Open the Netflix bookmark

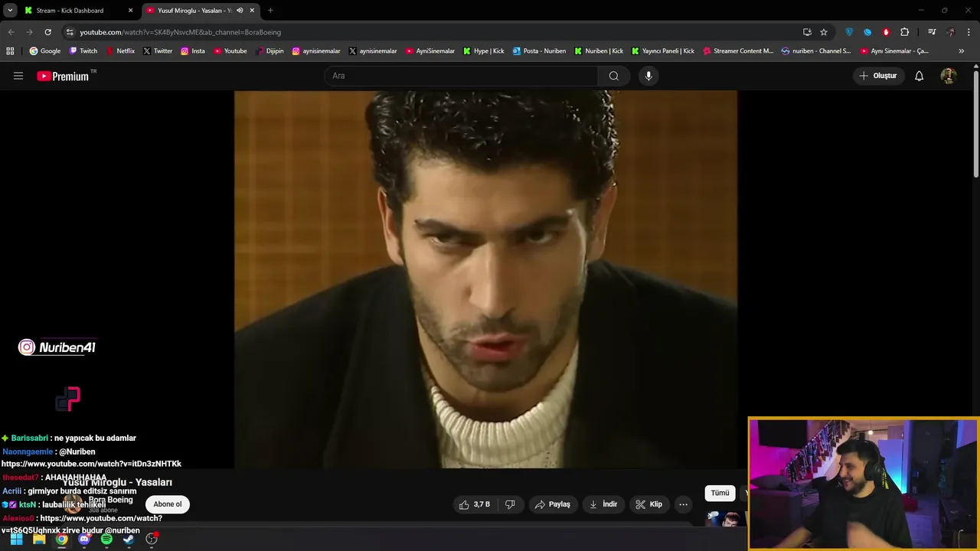point(119,51)
